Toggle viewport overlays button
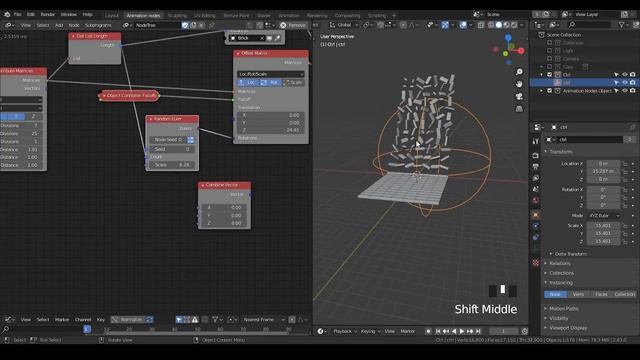Image resolution: width=640 pixels, height=360 pixels. point(463,25)
